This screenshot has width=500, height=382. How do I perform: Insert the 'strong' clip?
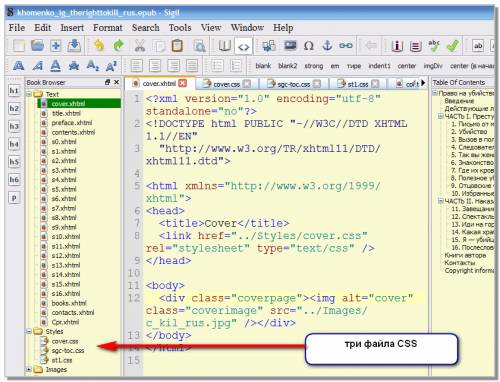(314, 66)
